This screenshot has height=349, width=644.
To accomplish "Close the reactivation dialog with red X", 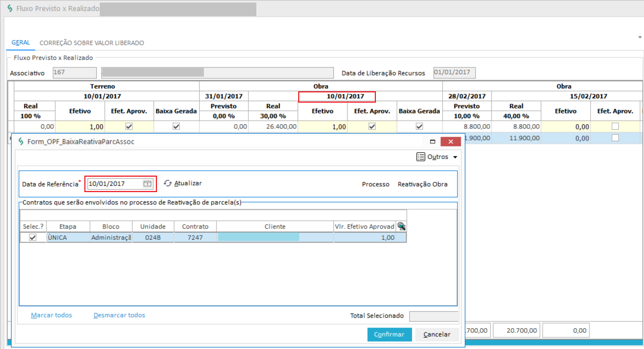I will pos(451,142).
